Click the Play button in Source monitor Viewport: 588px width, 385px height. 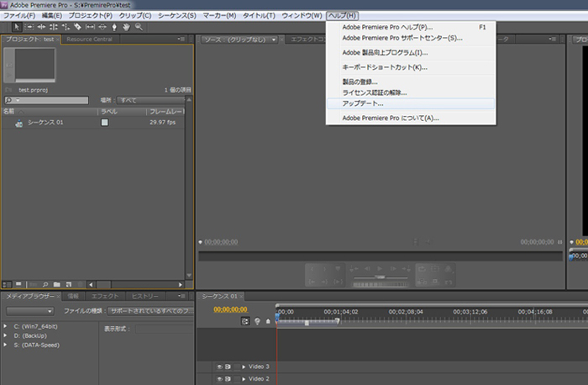click(380, 268)
